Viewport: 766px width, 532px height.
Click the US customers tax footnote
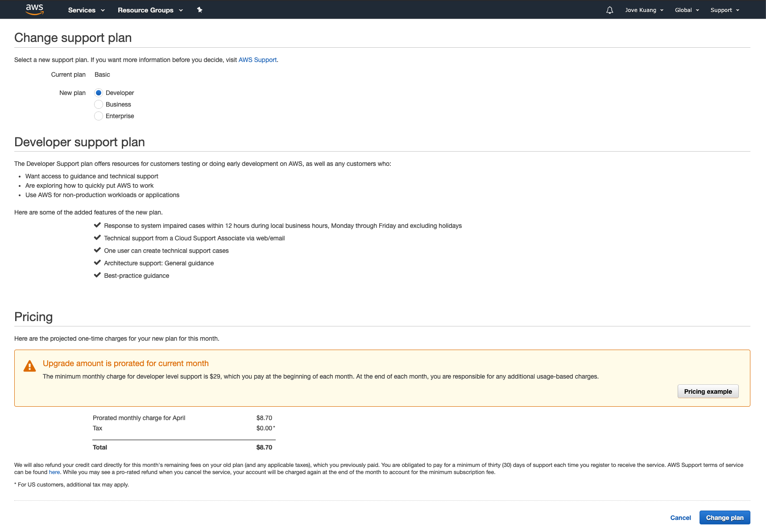pos(71,485)
